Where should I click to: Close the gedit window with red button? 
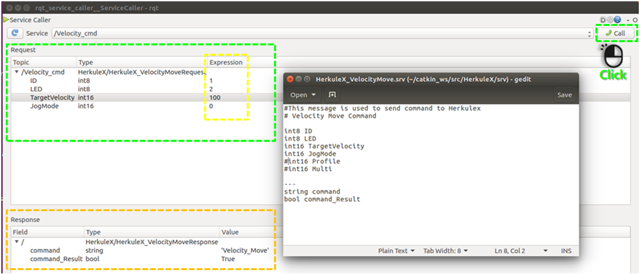tap(290, 79)
